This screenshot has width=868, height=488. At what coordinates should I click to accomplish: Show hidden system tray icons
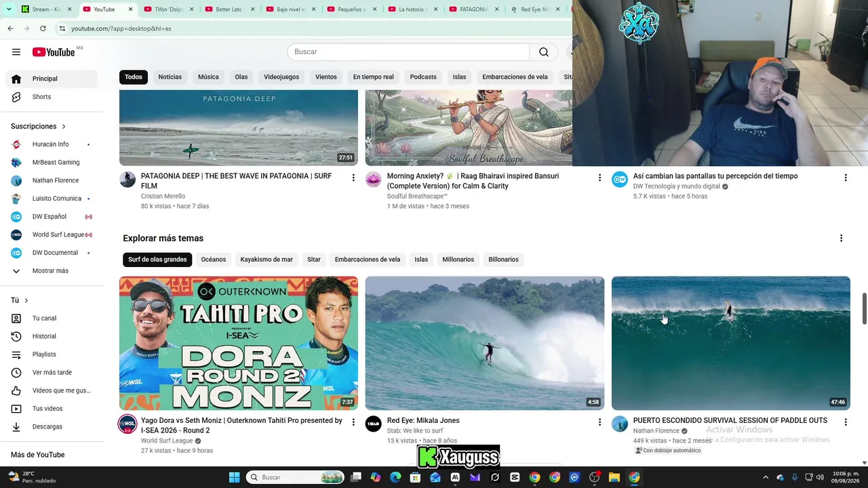(x=766, y=477)
